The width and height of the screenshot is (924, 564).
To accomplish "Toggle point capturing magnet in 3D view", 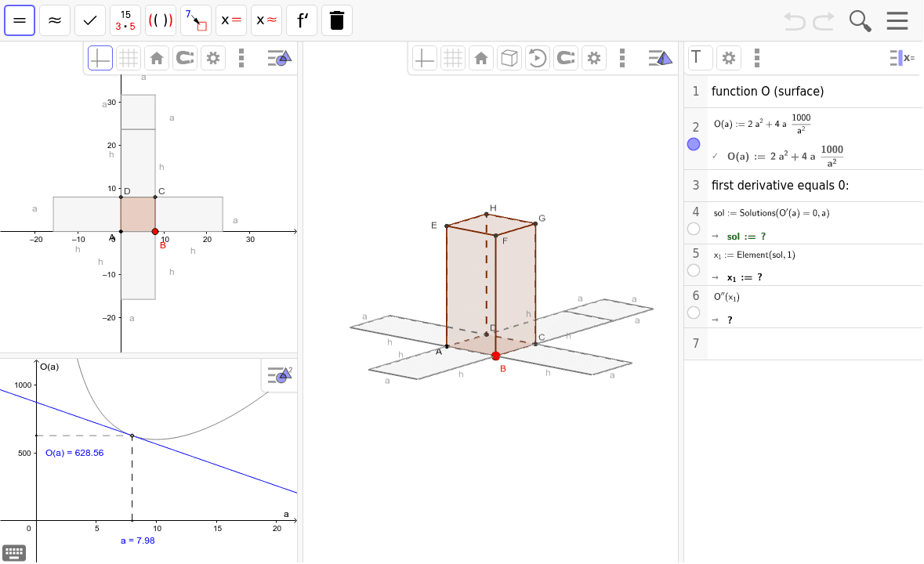I will click(566, 58).
